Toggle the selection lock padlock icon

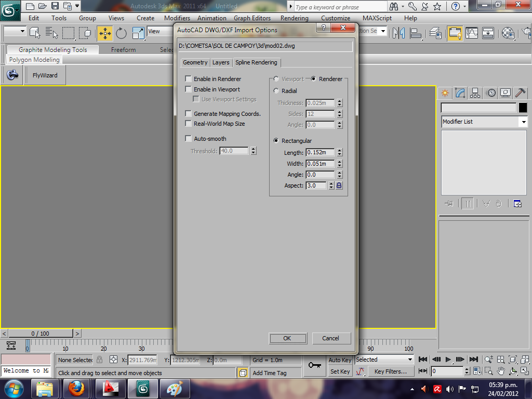[x=99, y=360]
